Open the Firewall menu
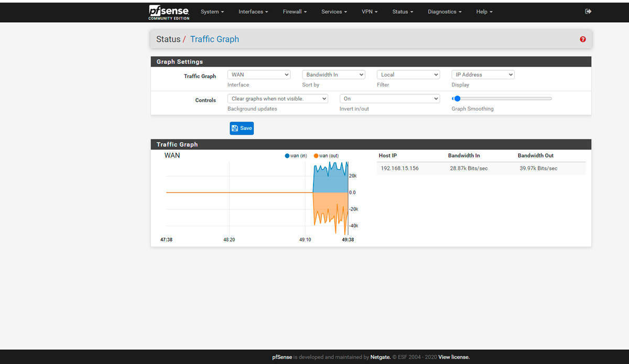Image resolution: width=629 pixels, height=364 pixels. pyautogui.click(x=295, y=12)
